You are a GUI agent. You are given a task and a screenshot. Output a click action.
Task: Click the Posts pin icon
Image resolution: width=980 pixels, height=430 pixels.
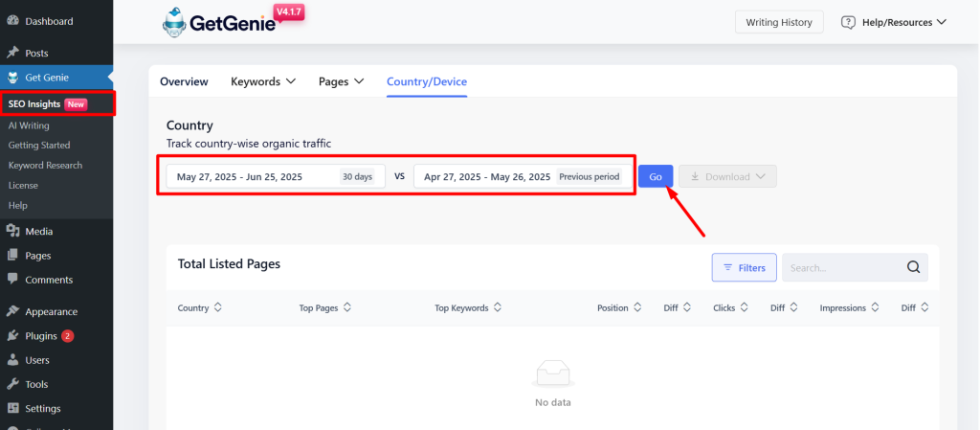[12, 53]
